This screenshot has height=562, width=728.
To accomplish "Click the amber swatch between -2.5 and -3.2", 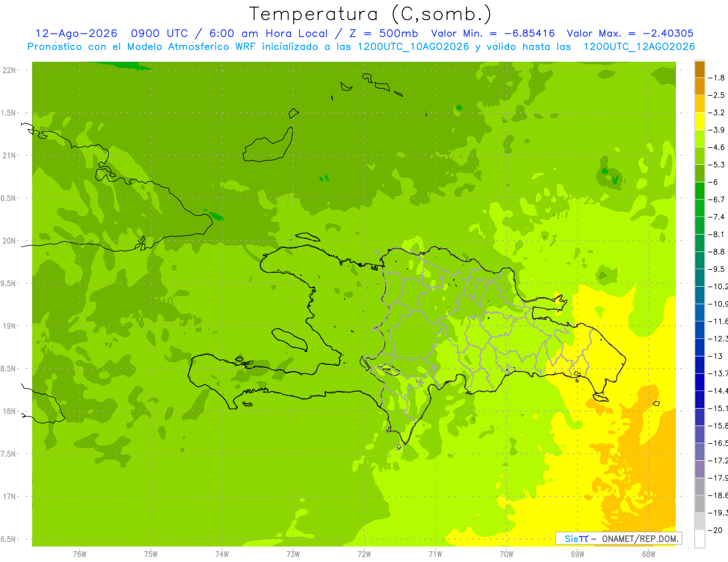I will click(699, 104).
